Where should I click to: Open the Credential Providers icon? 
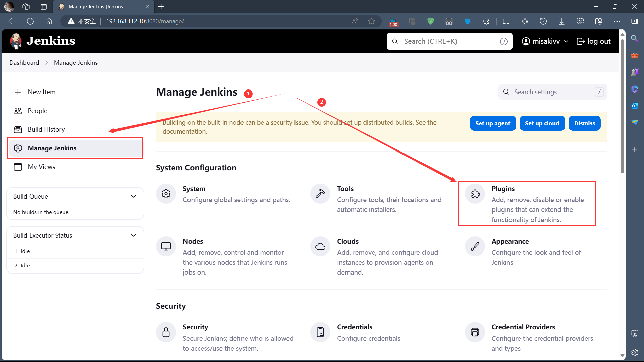475,332
